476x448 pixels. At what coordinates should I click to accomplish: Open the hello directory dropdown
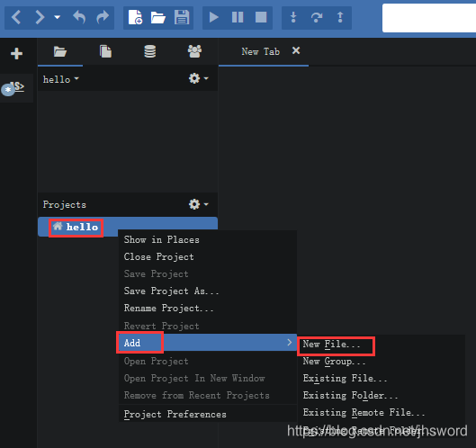60,79
